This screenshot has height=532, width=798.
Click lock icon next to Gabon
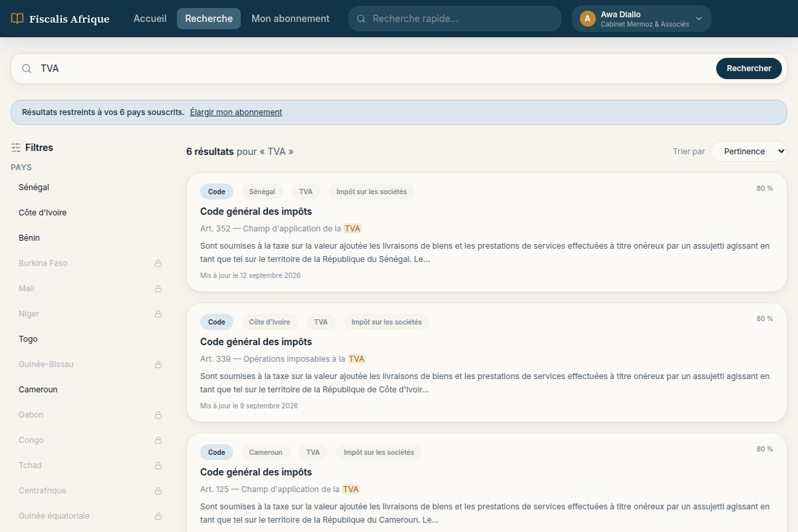(158, 415)
